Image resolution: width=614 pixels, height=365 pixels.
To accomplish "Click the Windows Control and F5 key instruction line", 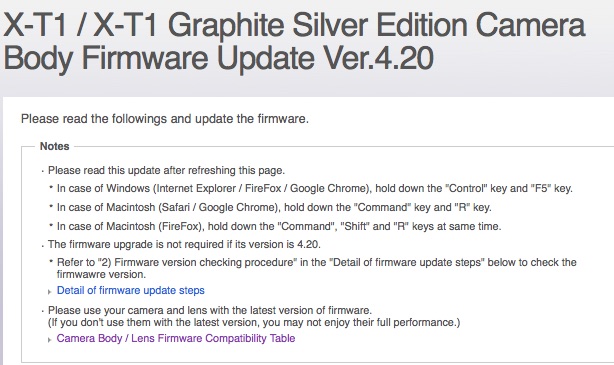I will tap(315, 188).
